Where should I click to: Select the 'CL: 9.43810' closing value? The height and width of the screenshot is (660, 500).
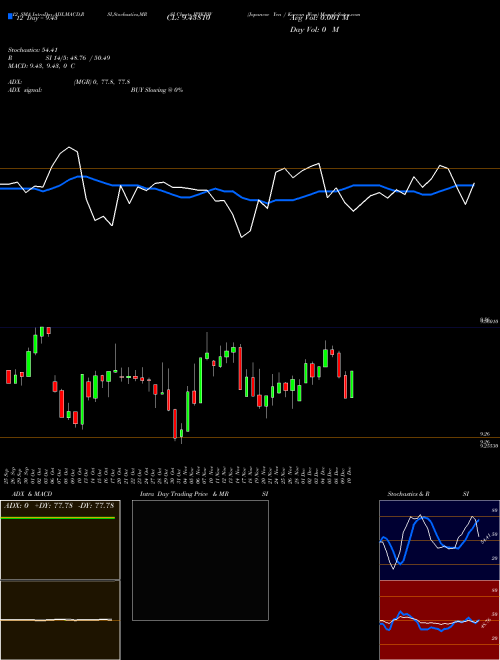188,18
